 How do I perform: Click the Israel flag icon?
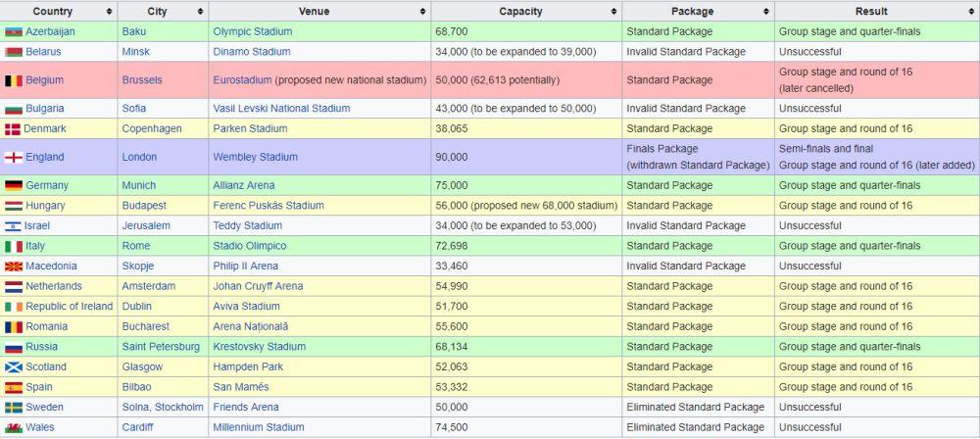pyautogui.click(x=14, y=226)
